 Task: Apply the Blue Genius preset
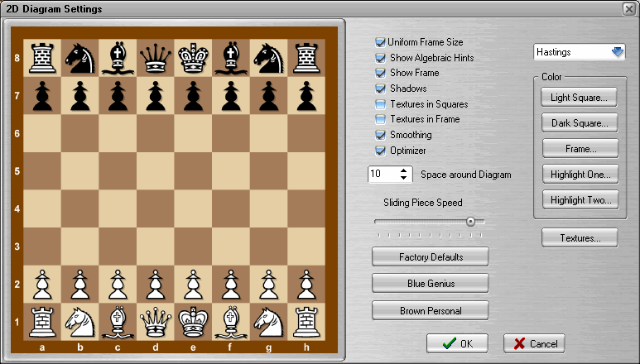[430, 283]
